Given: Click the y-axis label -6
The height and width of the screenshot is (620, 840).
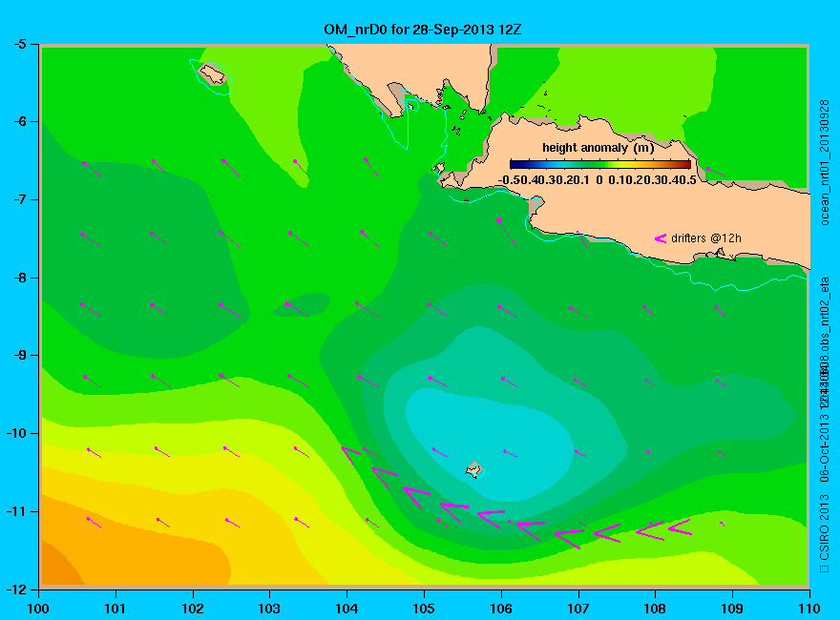Looking at the screenshot, I should [19, 121].
